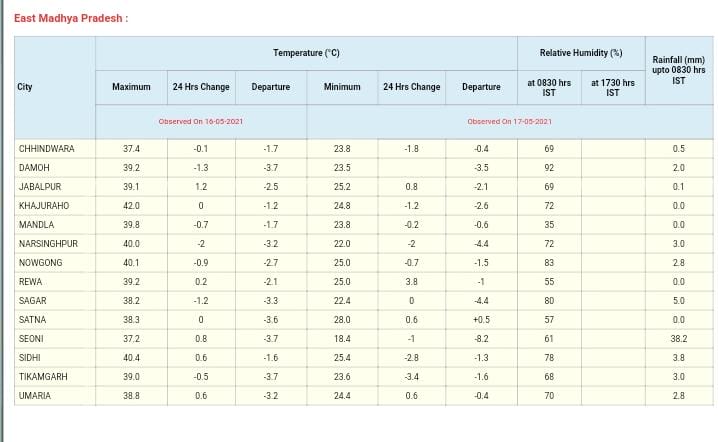Select the UMARIA city name
718x442 pixels.
pyautogui.click(x=37, y=396)
